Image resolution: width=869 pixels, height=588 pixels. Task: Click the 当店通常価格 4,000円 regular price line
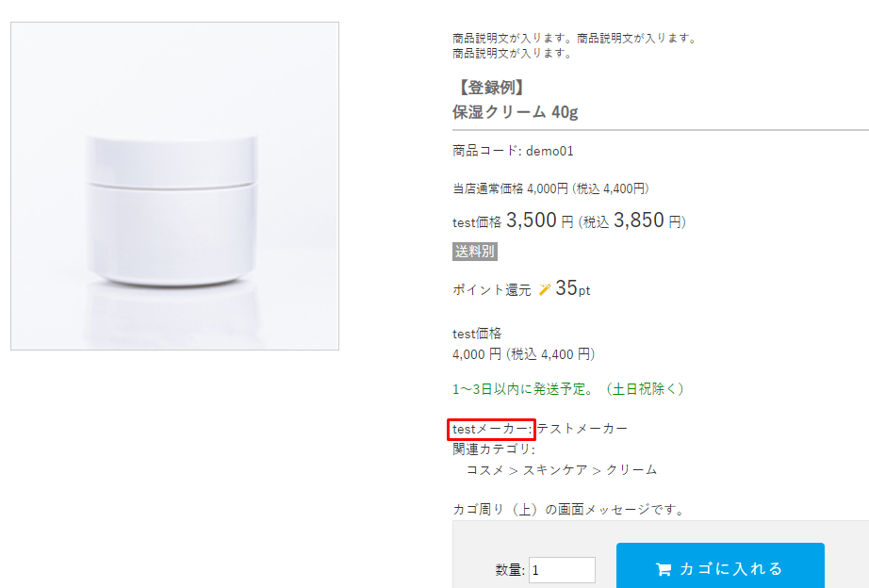tap(550, 189)
